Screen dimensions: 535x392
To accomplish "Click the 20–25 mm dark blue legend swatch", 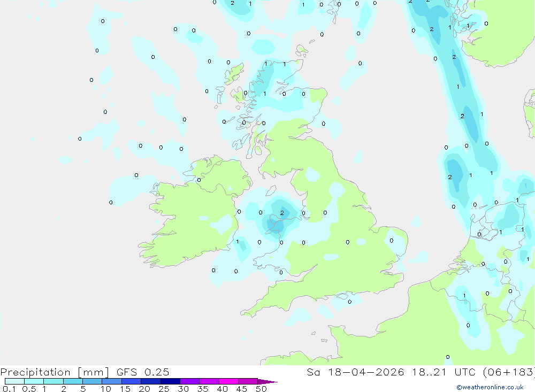I will tap(150, 381).
